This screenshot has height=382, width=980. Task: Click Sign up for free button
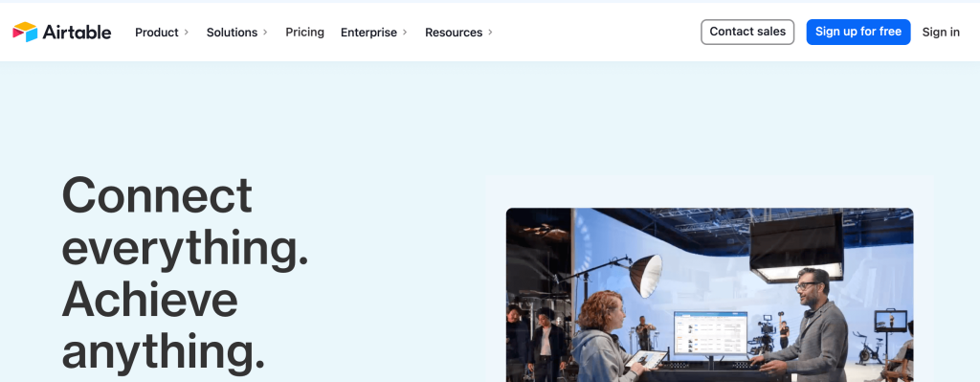858,32
